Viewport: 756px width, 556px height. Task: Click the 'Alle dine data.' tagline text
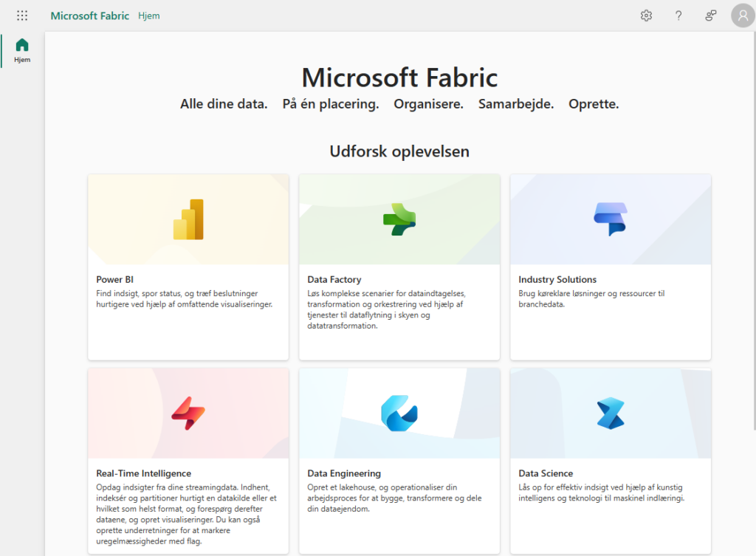[x=224, y=103]
